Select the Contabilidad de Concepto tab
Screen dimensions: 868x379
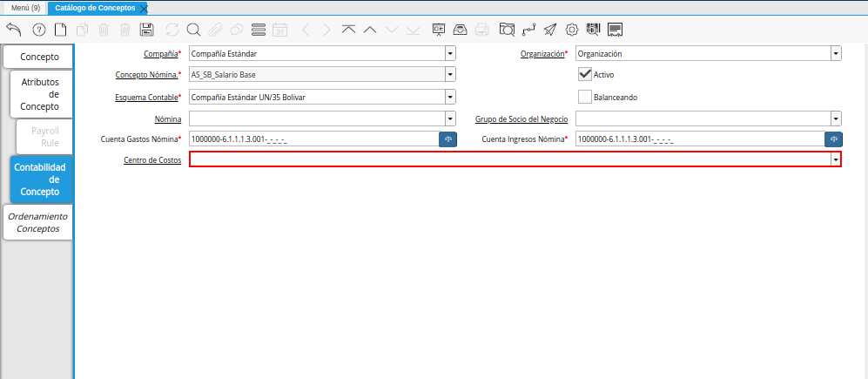click(41, 179)
